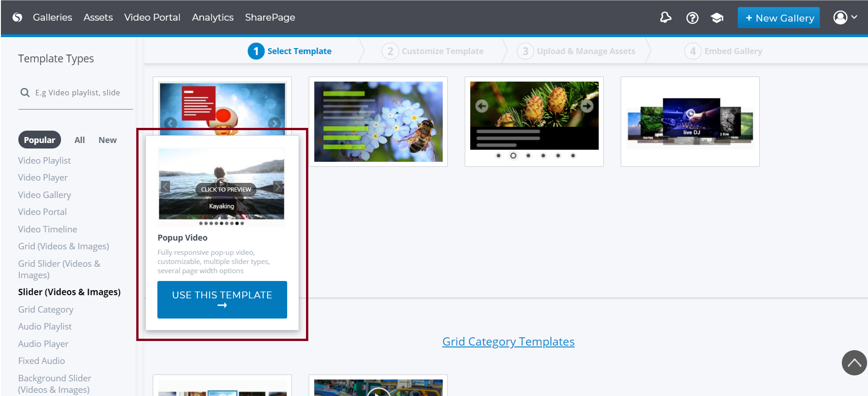Open the Analytics menu
Image resolution: width=868 pixels, height=396 pixels.
pyautogui.click(x=212, y=17)
